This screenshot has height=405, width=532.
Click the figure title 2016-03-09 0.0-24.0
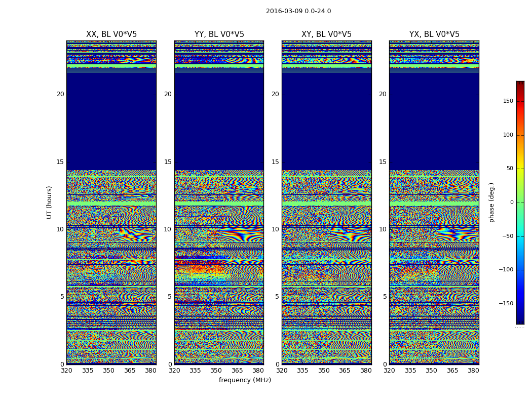pos(298,11)
